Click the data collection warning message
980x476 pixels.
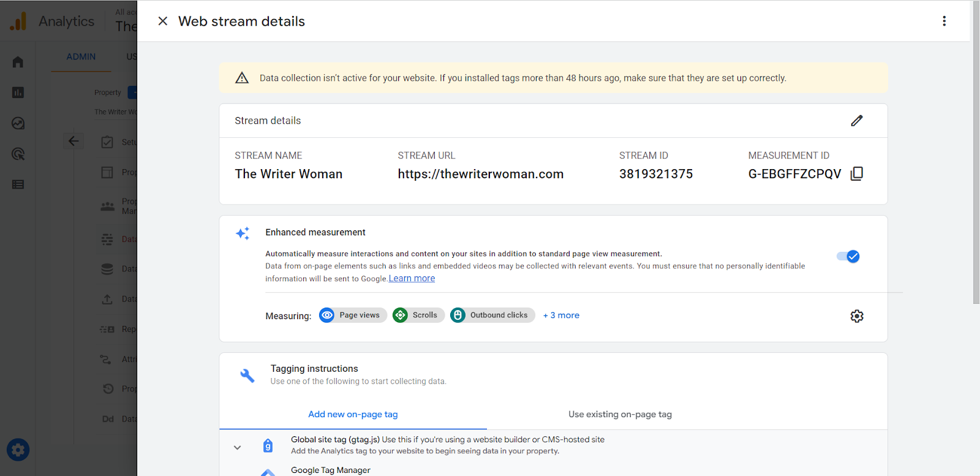point(523,78)
